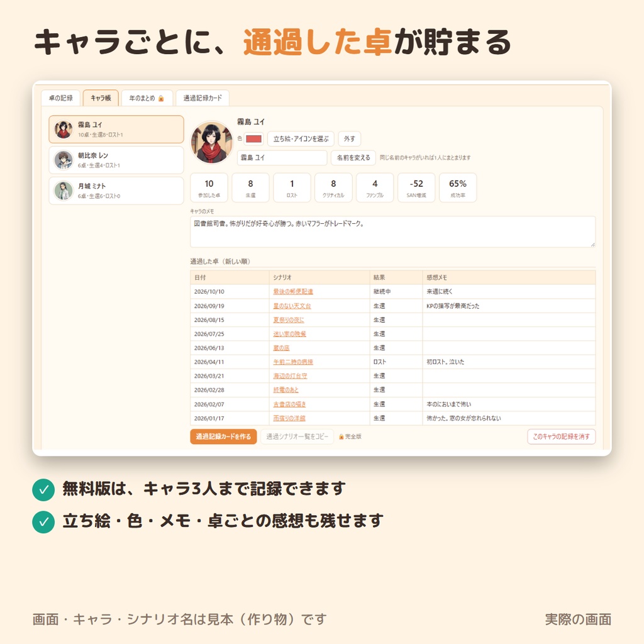Click 月城 ミナト avatar icon in list
This screenshot has height=644, width=644.
click(64, 191)
